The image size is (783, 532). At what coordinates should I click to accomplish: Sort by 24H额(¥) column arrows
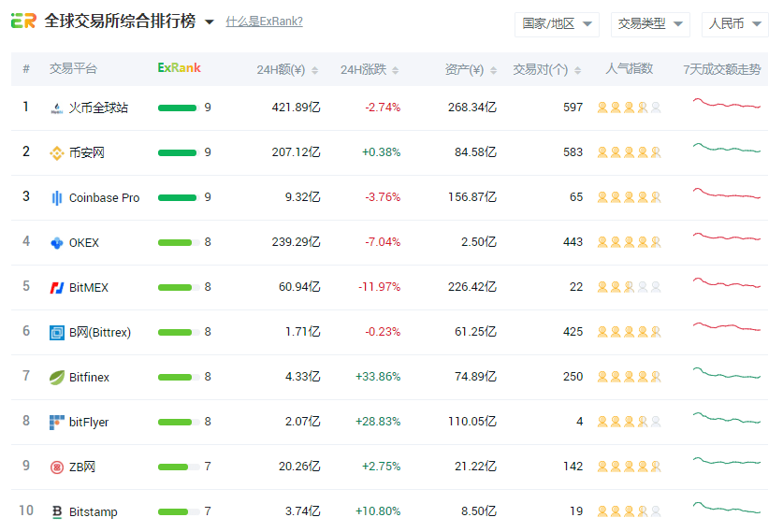(x=314, y=70)
